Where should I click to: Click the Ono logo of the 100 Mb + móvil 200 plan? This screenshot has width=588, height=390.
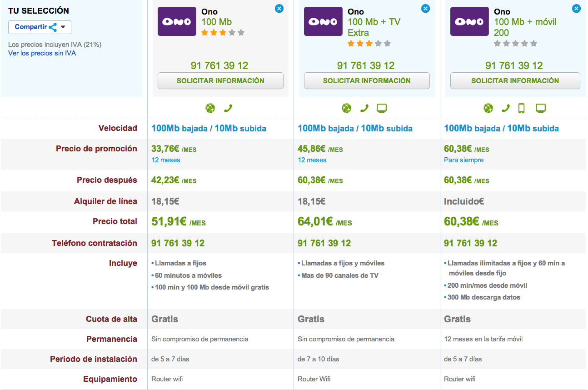click(469, 21)
